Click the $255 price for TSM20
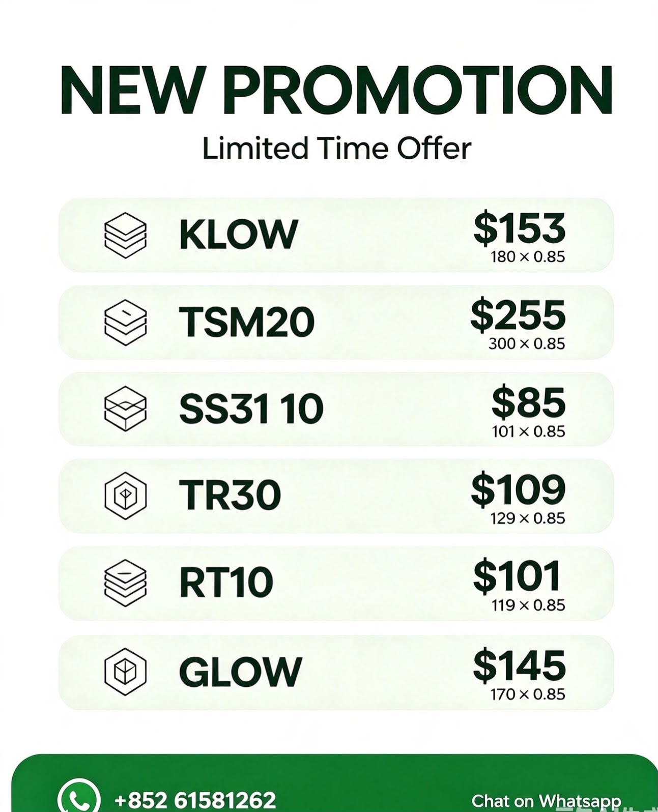The width and height of the screenshot is (658, 812). pos(518,315)
